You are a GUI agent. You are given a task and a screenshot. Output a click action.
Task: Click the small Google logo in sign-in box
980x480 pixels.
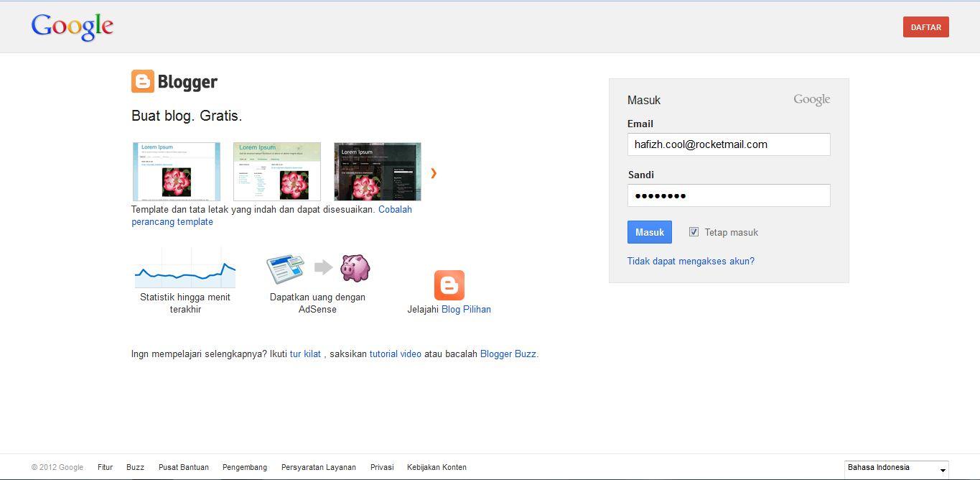[x=812, y=100]
